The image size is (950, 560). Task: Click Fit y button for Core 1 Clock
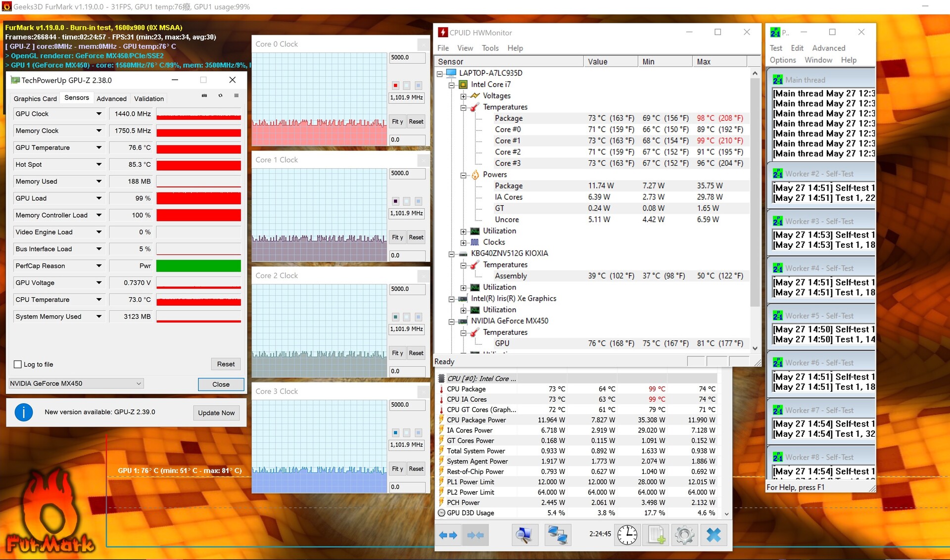coord(397,237)
